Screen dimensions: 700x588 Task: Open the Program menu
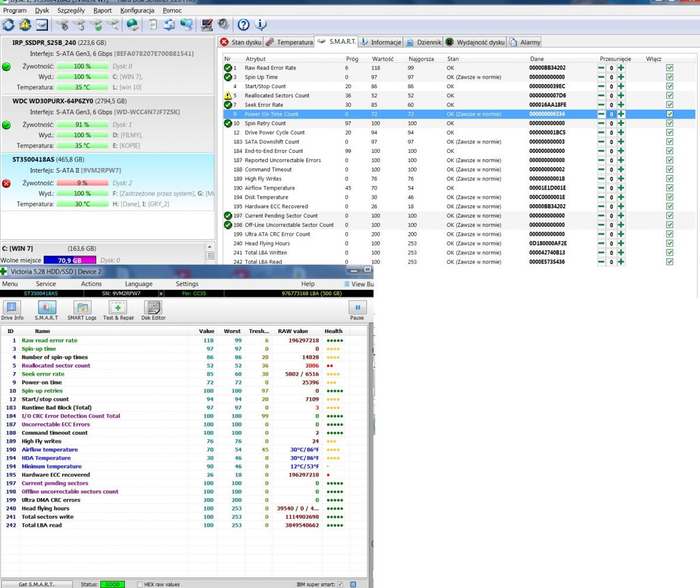15,10
